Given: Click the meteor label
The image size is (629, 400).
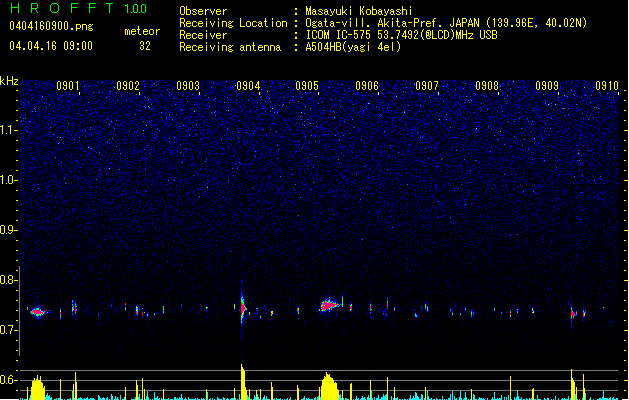Looking at the screenshot, I should tap(142, 31).
